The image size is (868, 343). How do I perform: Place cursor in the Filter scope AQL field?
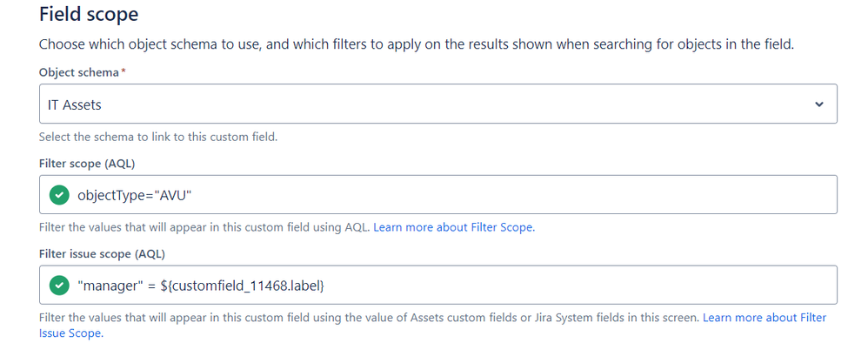click(x=437, y=194)
